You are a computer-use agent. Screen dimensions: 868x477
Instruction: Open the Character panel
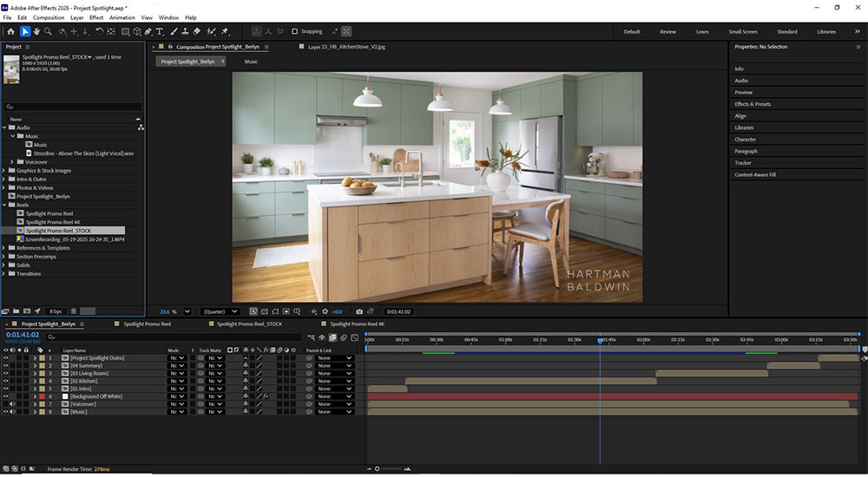coord(745,140)
